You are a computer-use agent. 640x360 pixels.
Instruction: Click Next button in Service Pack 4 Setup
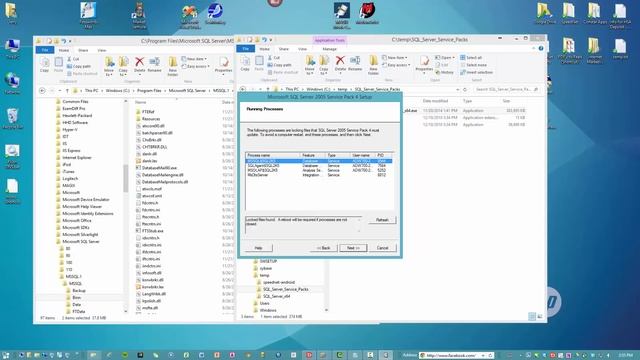click(x=353, y=248)
